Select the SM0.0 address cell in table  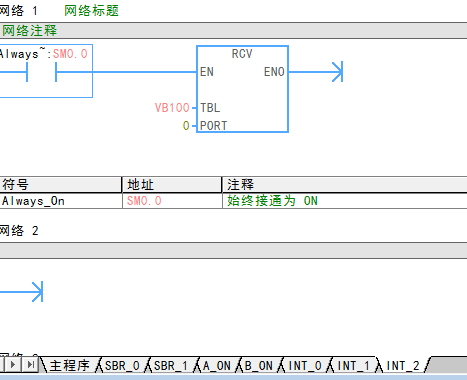coord(172,201)
